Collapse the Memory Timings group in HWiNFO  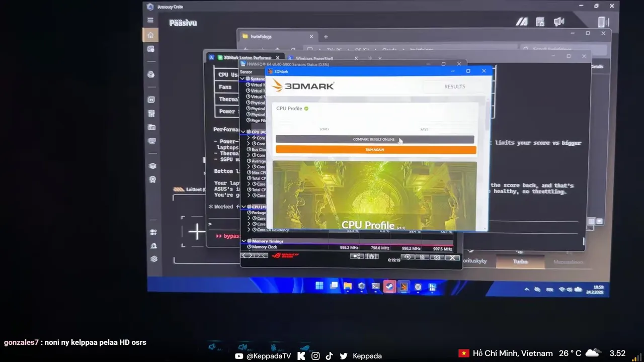tap(244, 241)
